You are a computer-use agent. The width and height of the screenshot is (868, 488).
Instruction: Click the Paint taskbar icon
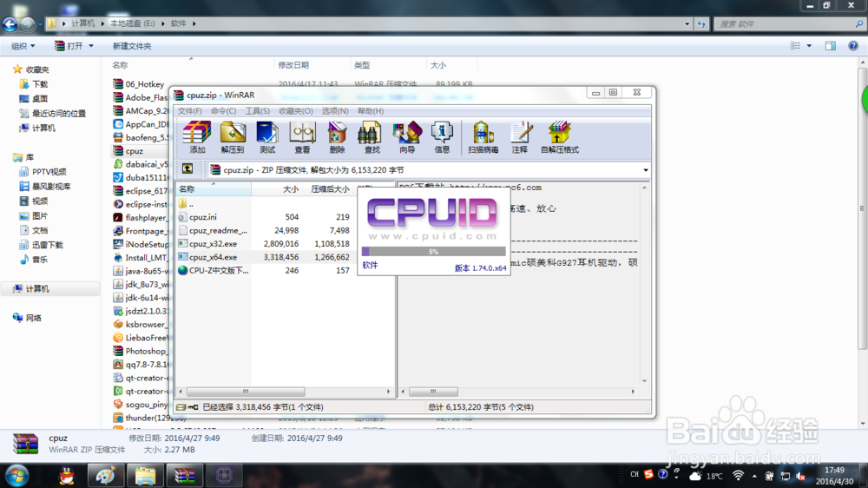(105, 476)
